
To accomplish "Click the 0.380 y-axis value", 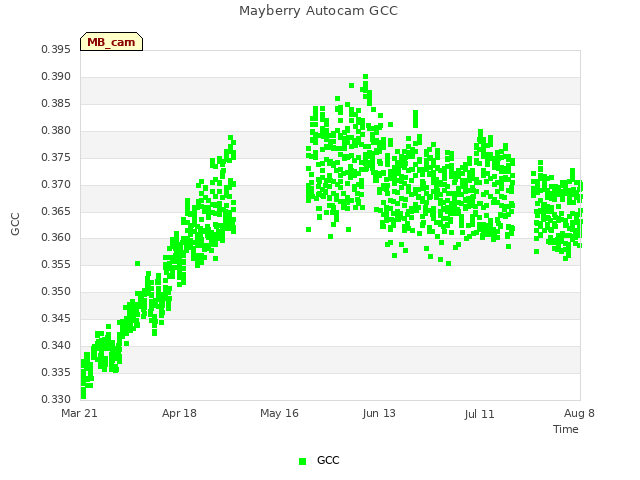I will point(56,131).
